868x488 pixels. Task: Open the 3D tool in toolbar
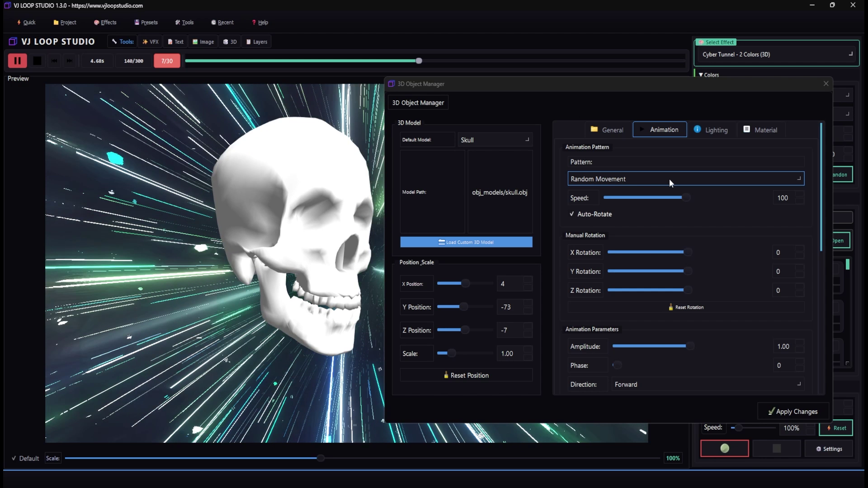(x=230, y=42)
